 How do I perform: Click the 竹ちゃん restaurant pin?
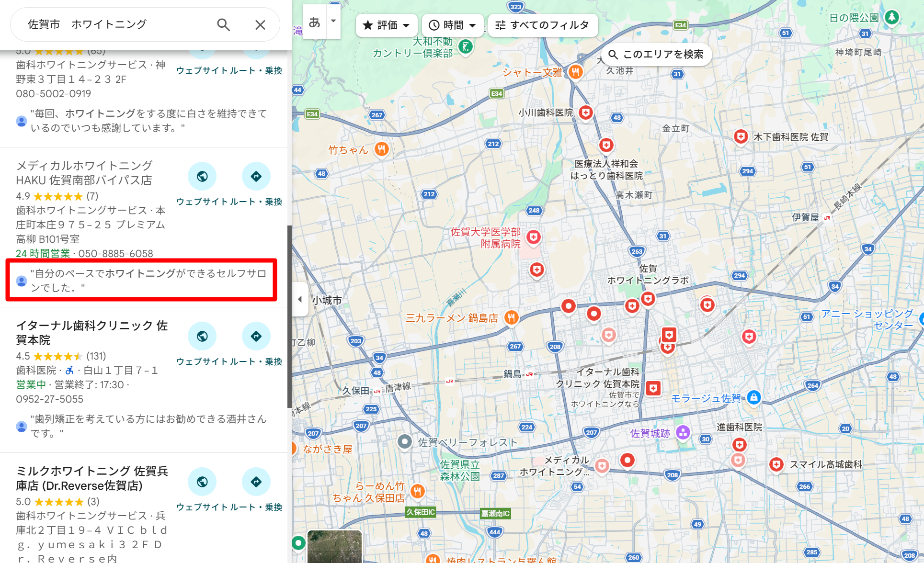click(x=381, y=149)
